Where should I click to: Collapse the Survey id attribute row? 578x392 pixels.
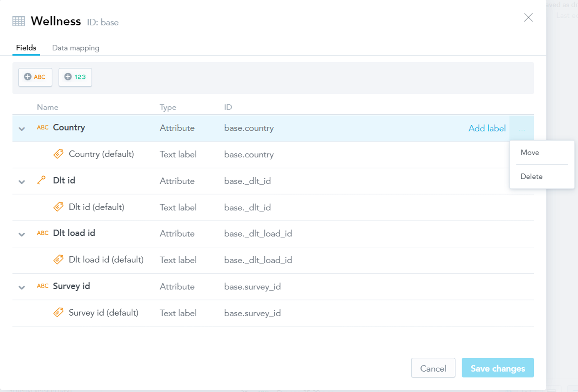point(22,287)
